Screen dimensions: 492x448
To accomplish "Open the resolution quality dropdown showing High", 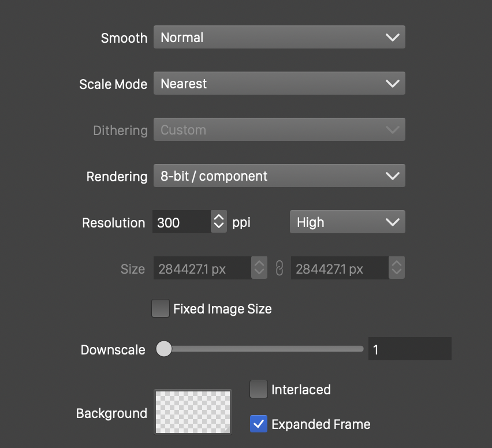I will click(x=346, y=222).
